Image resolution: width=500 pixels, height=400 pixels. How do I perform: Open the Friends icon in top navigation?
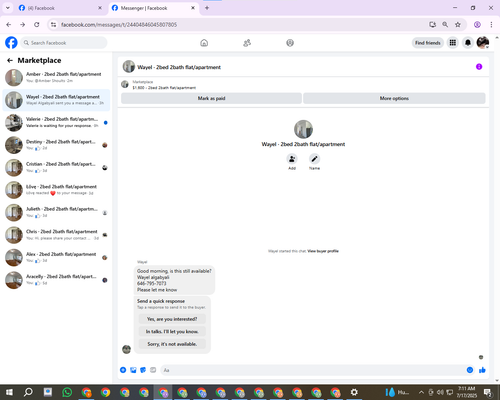coord(247,43)
